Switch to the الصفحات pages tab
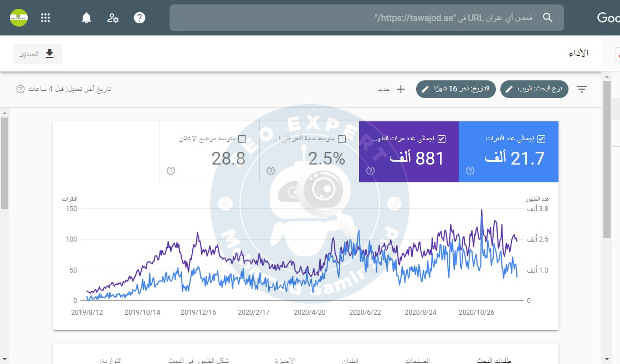Image resolution: width=620 pixels, height=364 pixels. click(418, 360)
